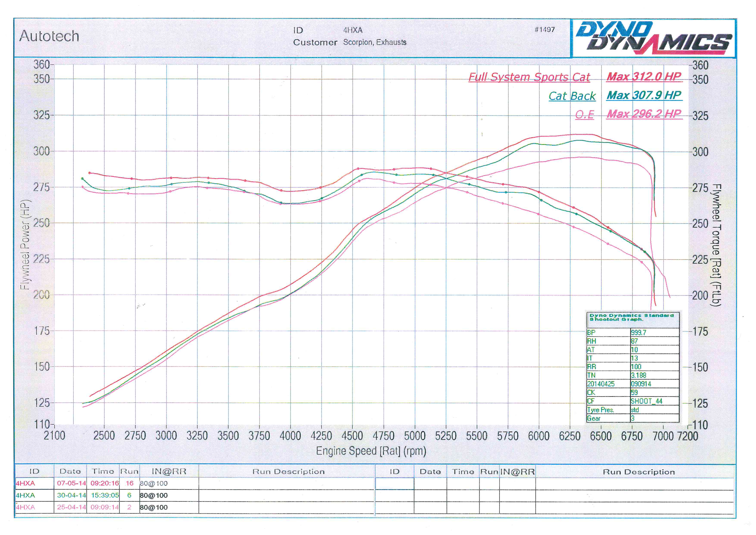The width and height of the screenshot is (756, 535).
Task: Select the run 16 row dated 07-05-14
Action: coord(71,483)
